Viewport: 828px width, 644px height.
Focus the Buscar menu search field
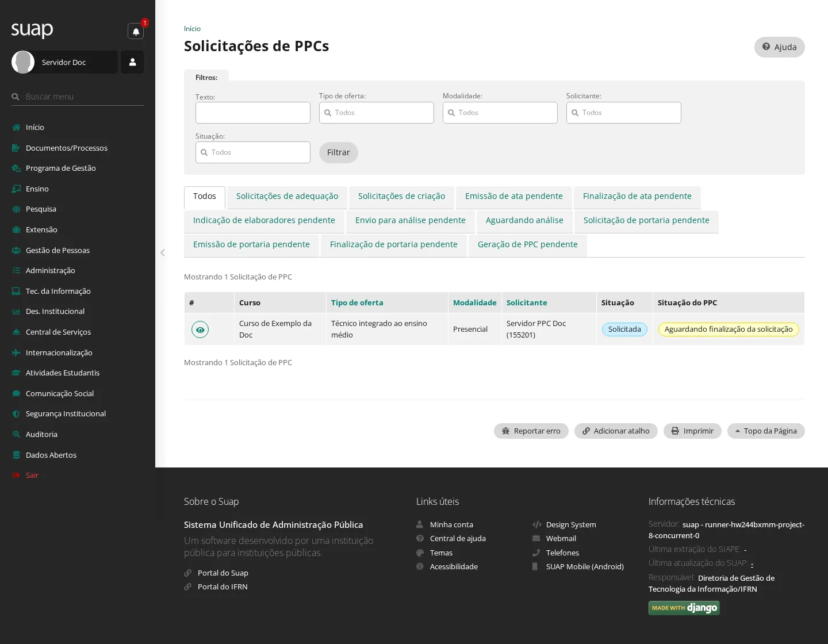tap(78, 97)
